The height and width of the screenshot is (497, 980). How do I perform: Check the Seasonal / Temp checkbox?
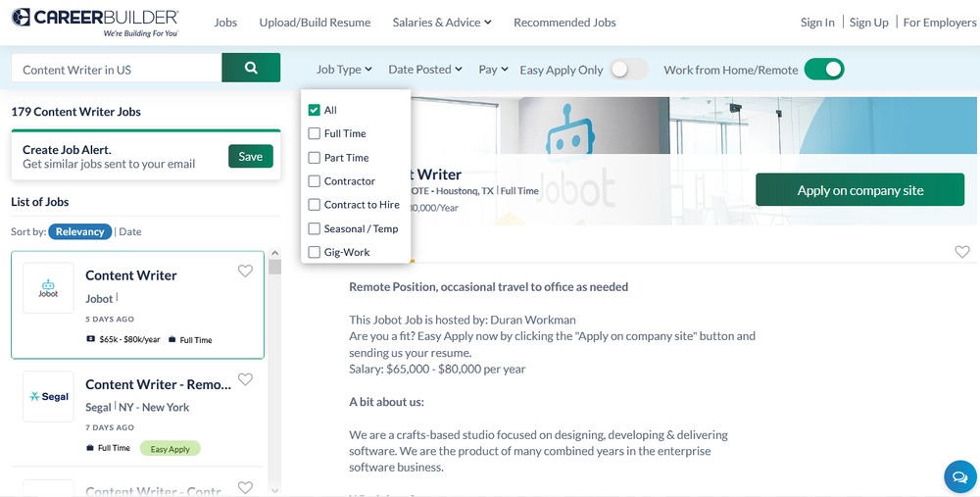(315, 228)
